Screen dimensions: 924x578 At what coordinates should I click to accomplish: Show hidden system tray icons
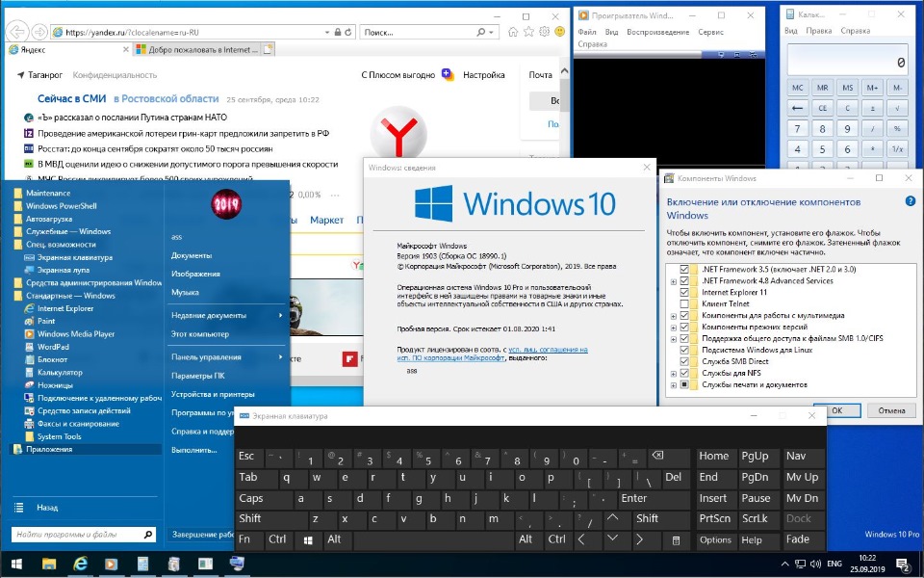tap(784, 565)
